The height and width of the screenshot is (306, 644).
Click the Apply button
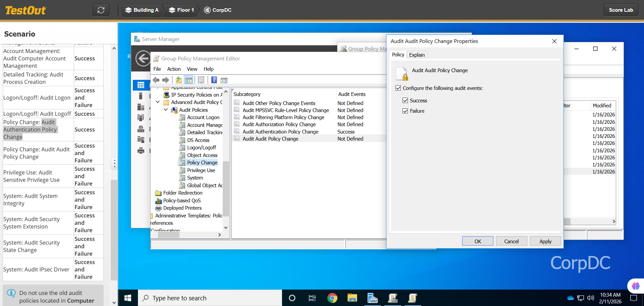545,241
